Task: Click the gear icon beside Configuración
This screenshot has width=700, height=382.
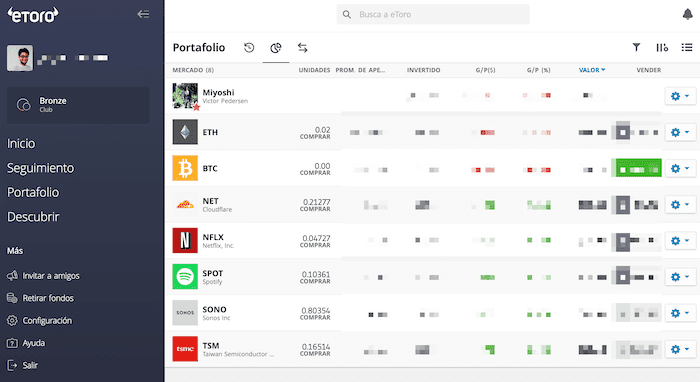Action: pyautogui.click(x=12, y=320)
